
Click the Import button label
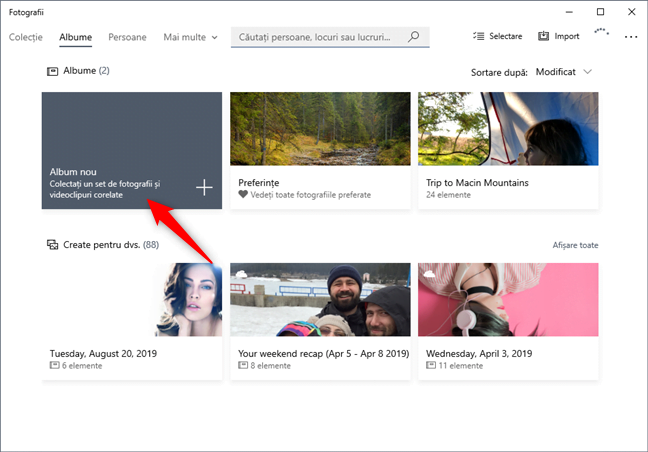tap(567, 36)
